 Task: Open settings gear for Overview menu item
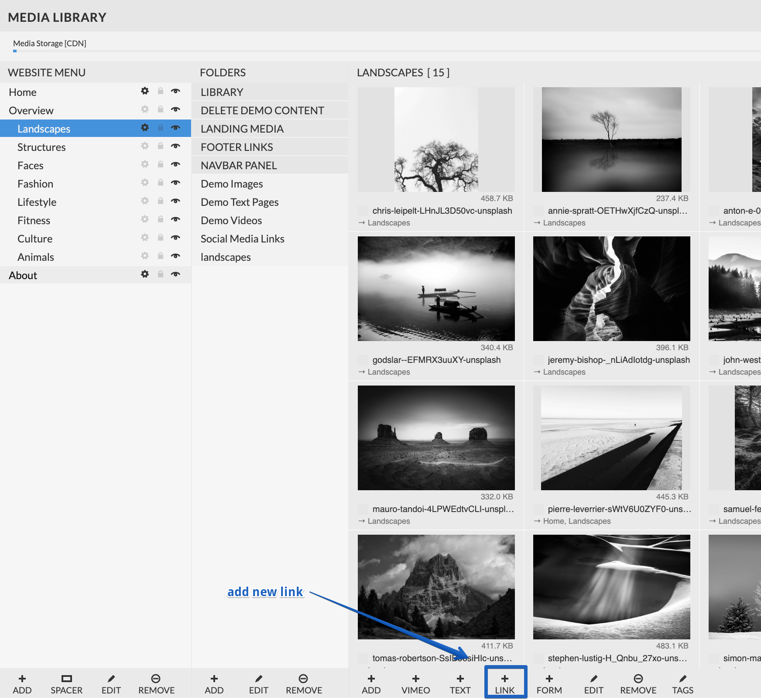pos(145,109)
